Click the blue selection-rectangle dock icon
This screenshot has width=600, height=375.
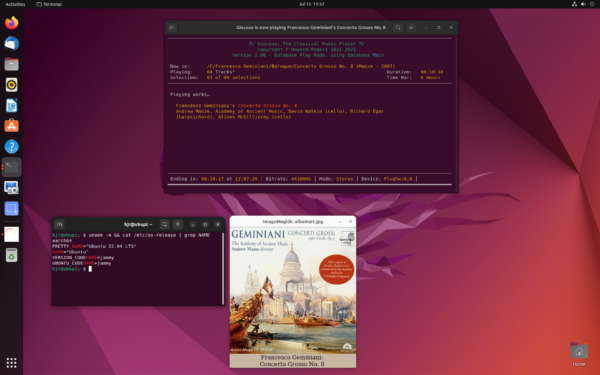coord(11,209)
